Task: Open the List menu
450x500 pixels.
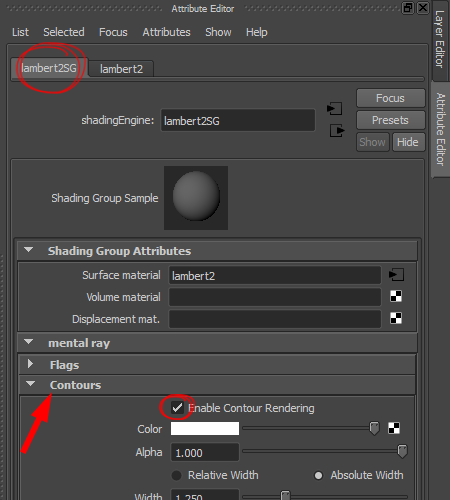Action: pyautogui.click(x=20, y=32)
